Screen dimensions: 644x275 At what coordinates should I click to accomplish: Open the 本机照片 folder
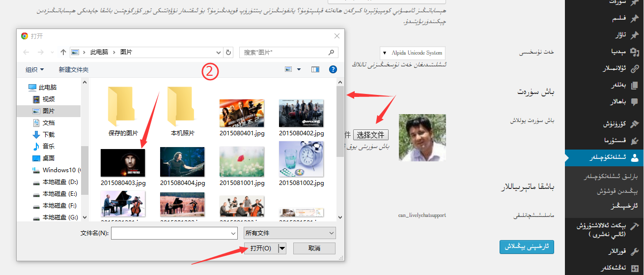(183, 111)
